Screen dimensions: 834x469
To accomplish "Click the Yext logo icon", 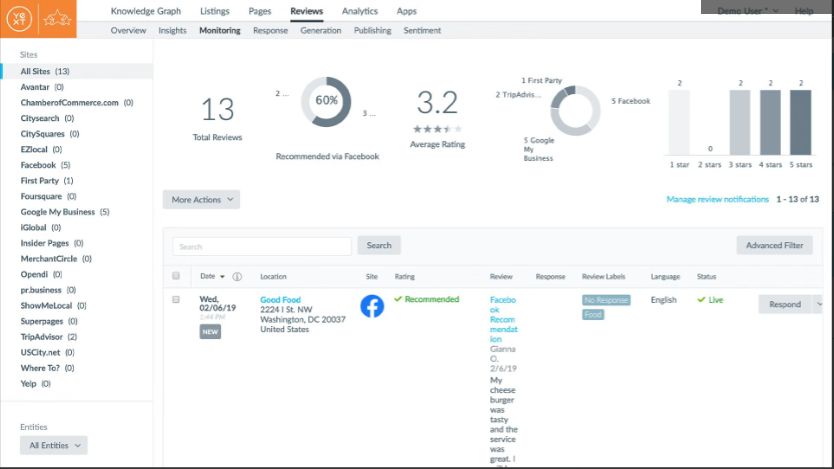I will pyautogui.click(x=19, y=19).
